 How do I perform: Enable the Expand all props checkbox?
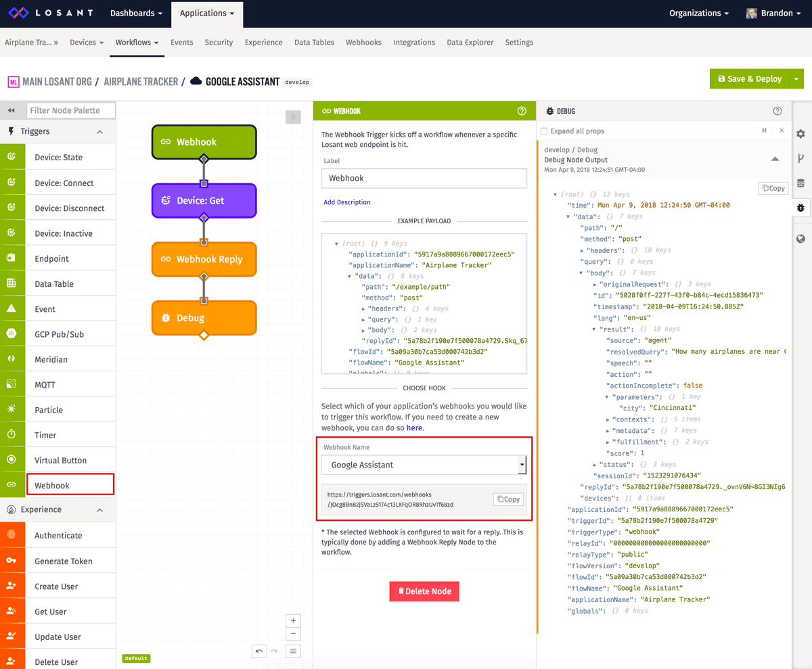[x=543, y=131]
